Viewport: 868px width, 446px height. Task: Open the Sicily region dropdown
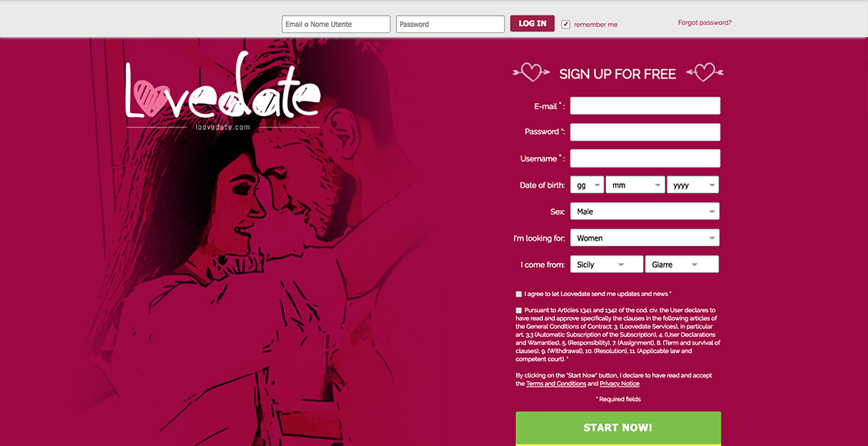pyautogui.click(x=607, y=265)
